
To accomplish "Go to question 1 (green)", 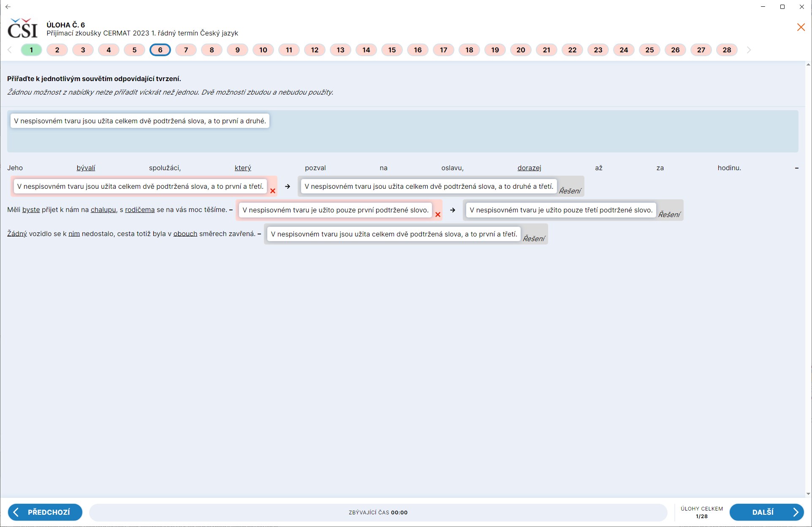I will pos(31,50).
